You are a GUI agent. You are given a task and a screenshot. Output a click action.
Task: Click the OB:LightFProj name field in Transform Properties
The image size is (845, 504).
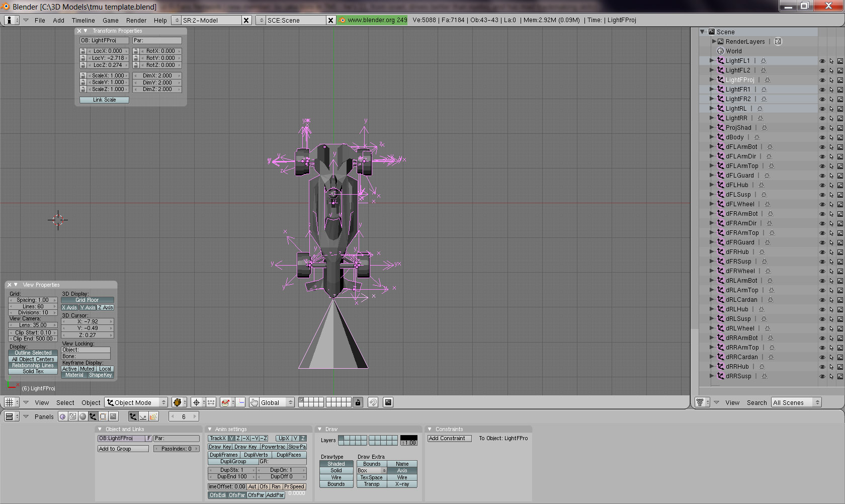[x=104, y=41]
